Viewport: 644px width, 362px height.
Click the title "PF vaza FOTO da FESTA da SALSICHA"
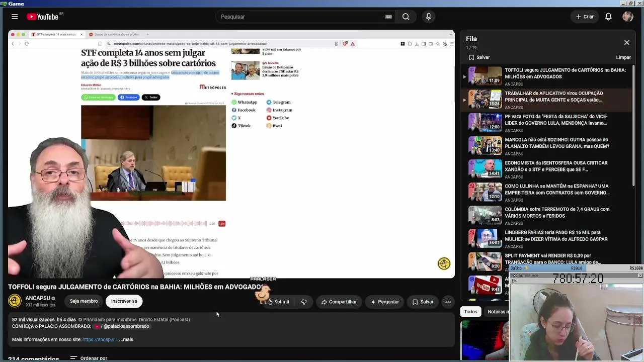tap(556, 120)
